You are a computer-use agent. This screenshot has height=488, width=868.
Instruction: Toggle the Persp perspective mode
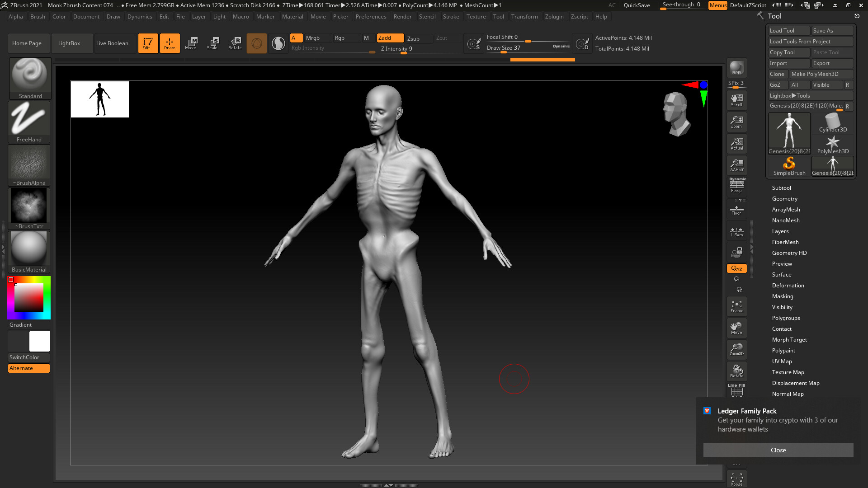736,185
